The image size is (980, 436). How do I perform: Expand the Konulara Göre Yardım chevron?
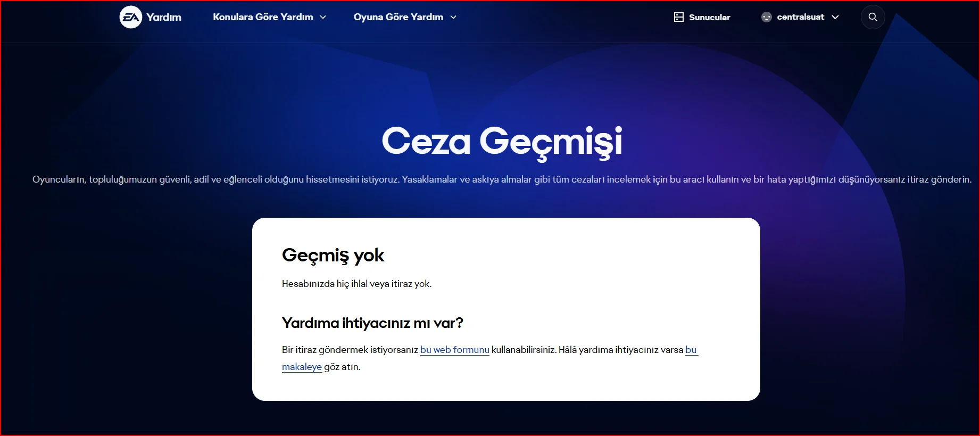[x=323, y=17]
